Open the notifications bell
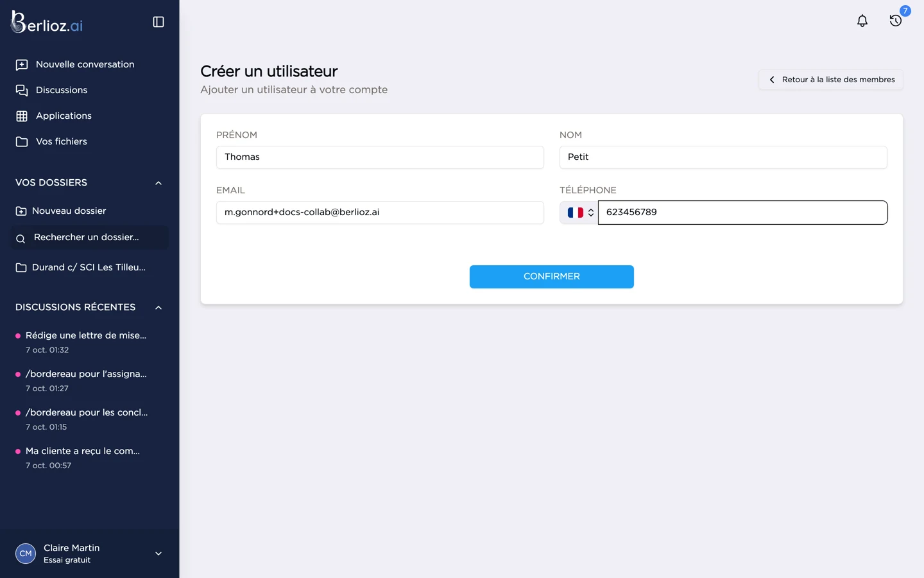 862,21
